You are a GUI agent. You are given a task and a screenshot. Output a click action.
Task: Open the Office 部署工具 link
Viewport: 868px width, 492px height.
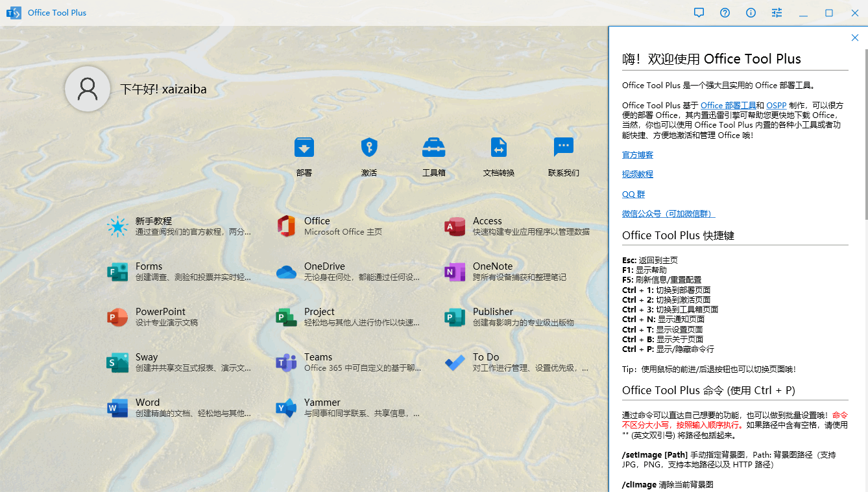pyautogui.click(x=728, y=105)
